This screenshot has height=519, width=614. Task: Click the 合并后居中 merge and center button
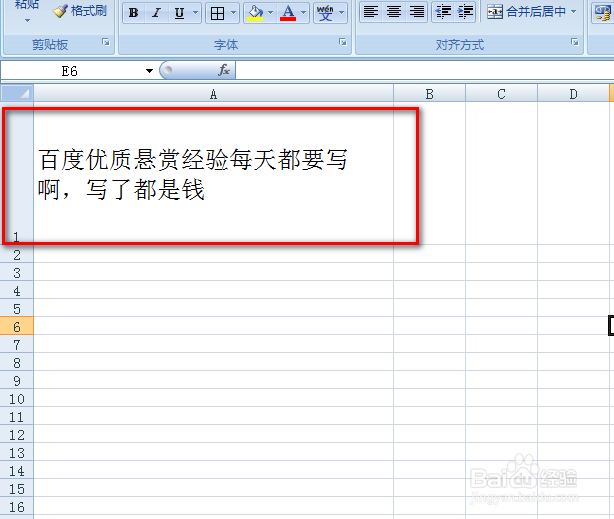(526, 12)
